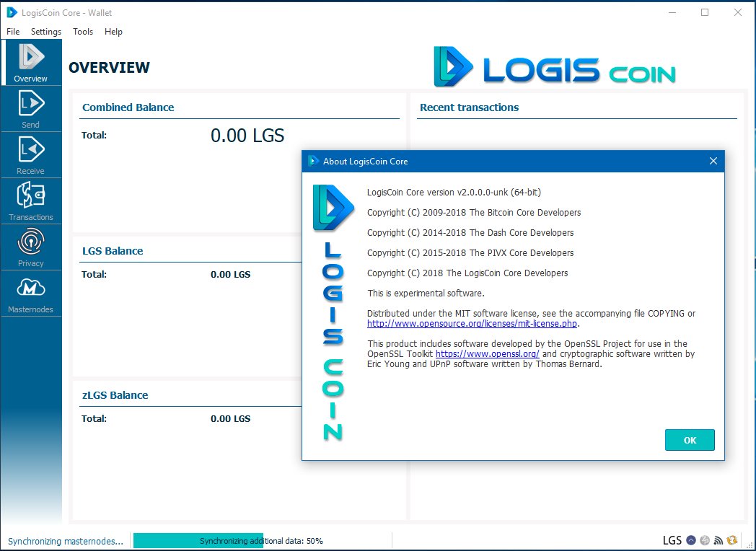
Task: Click the orange sync status icon
Action: coord(732,540)
